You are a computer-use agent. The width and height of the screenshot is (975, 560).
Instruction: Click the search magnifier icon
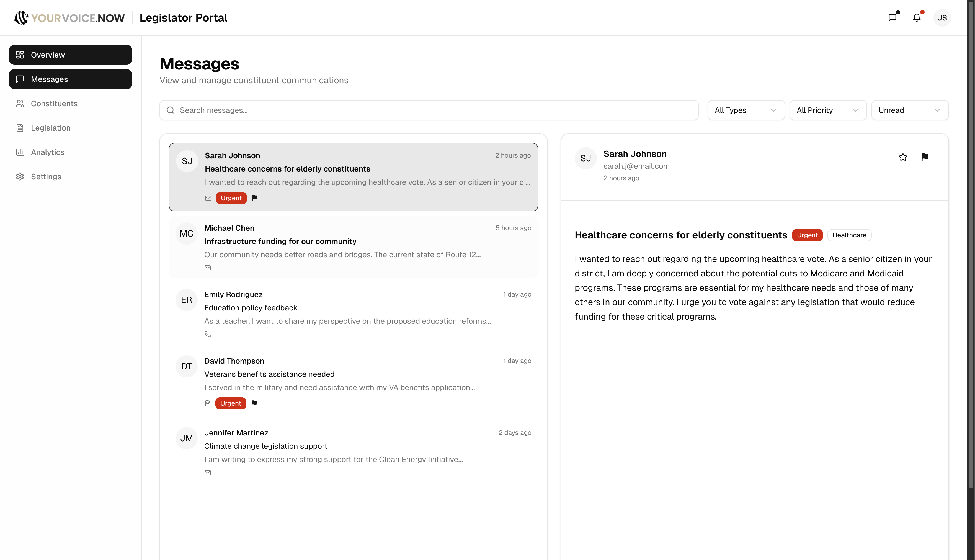(x=171, y=110)
